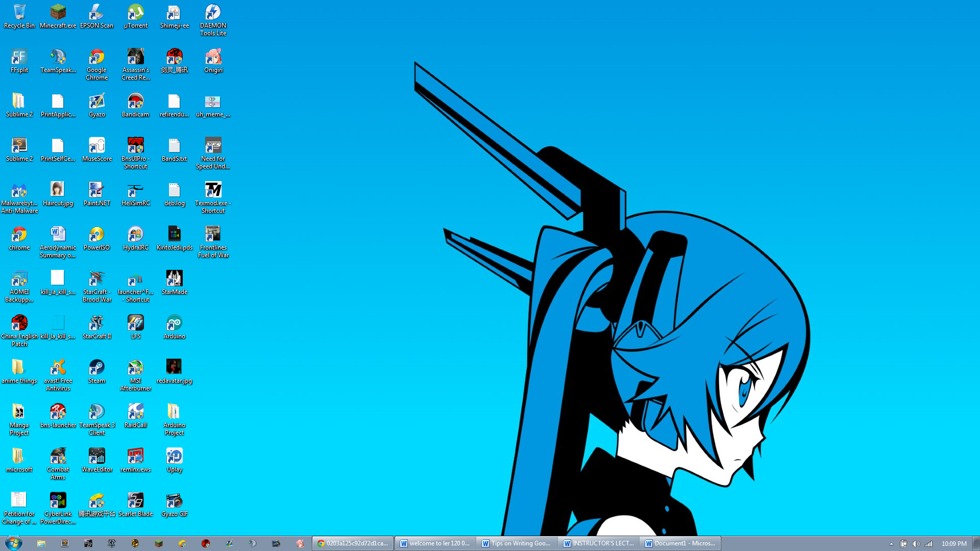980x551 pixels.
Task: Select the HeliSimRC desktop icon
Action: (135, 194)
